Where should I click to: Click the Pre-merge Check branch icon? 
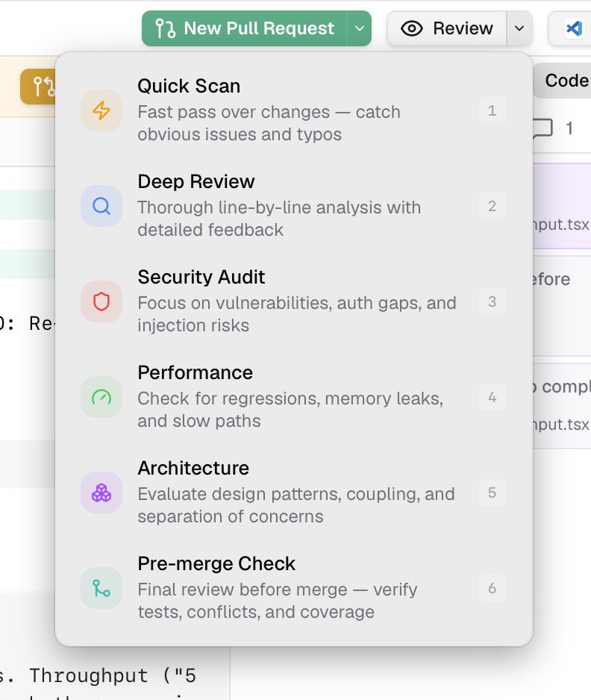point(101,588)
